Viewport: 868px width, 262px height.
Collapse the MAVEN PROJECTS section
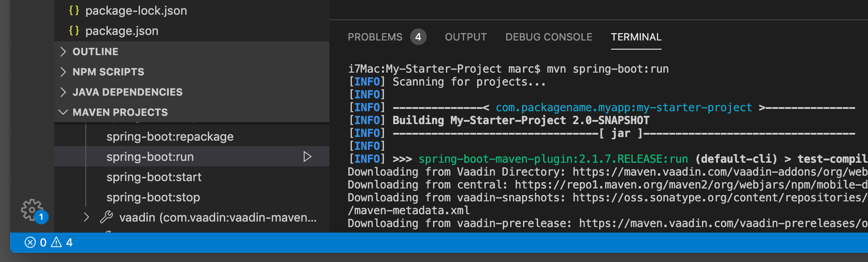192,112
